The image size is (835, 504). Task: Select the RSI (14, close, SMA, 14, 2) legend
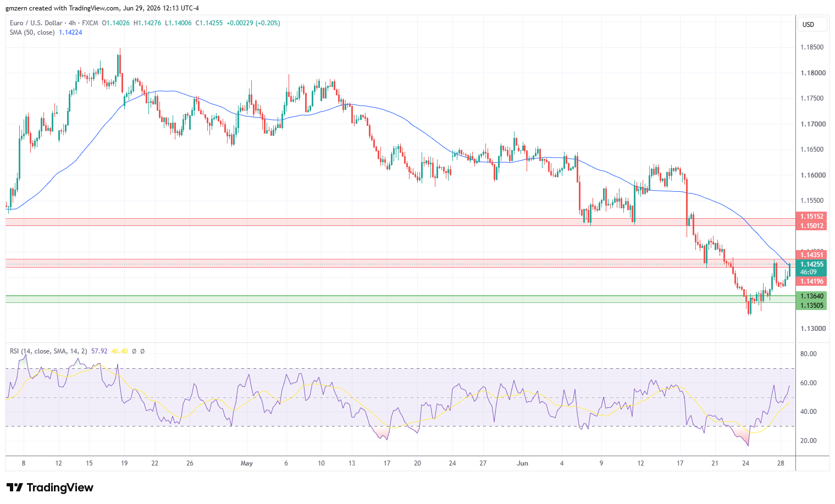(48, 351)
